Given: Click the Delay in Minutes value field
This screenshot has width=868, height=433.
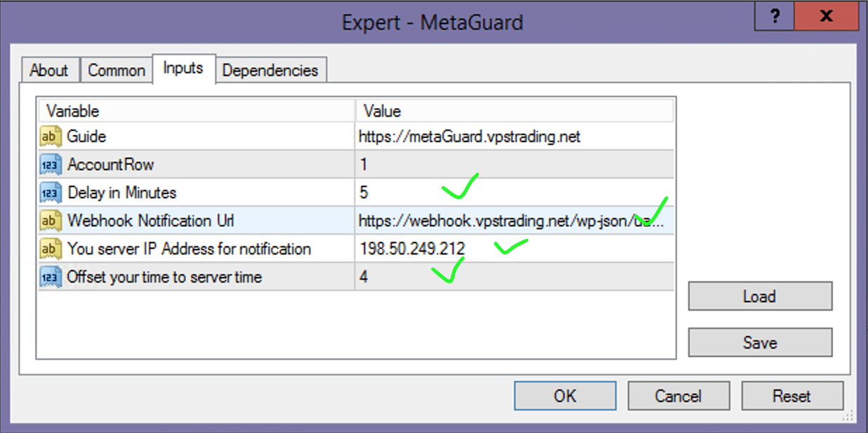Looking at the screenshot, I should pyautogui.click(x=514, y=193).
